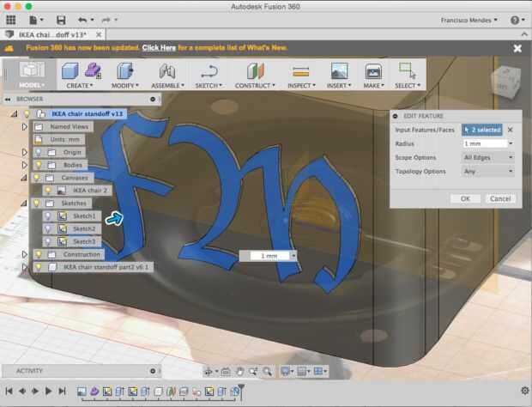
Task: Toggle visibility bulb for Sketch1
Action: pyautogui.click(x=48, y=216)
